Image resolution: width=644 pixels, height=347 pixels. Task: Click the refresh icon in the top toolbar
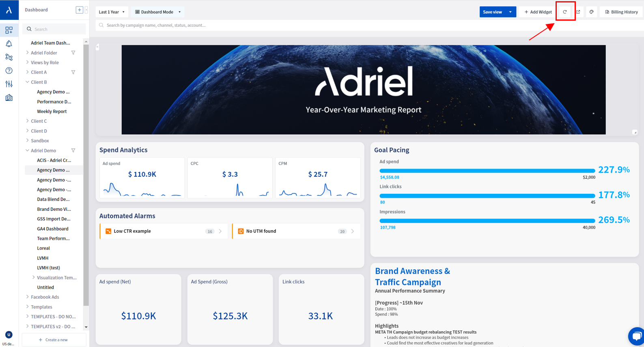565,12
